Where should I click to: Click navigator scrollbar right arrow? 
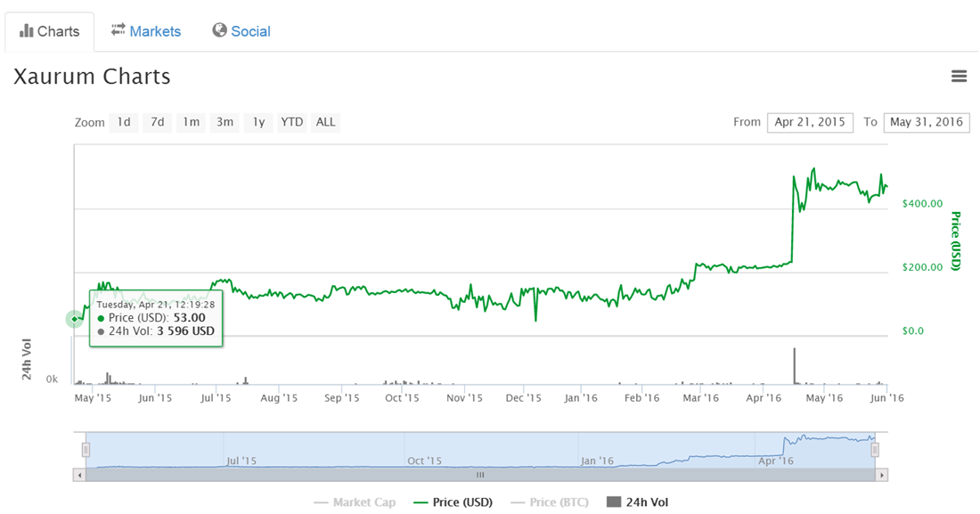[x=882, y=476]
